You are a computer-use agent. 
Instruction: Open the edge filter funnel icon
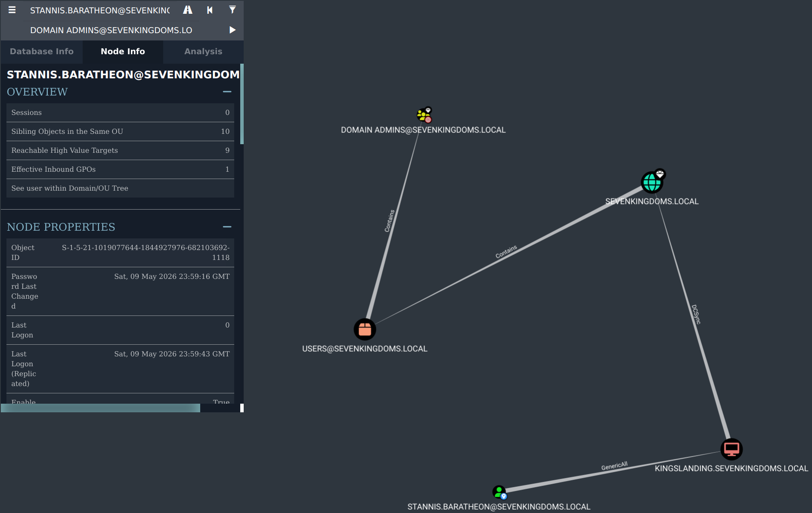coord(232,10)
